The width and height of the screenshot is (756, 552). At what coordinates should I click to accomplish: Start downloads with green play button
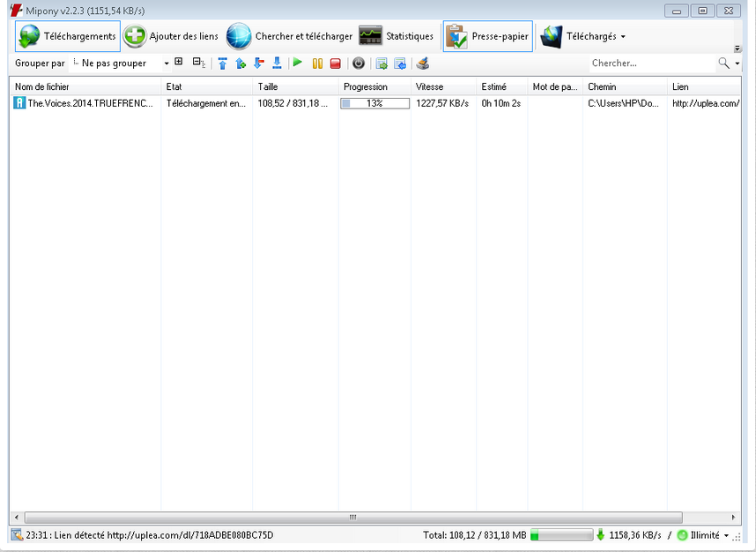click(x=298, y=63)
